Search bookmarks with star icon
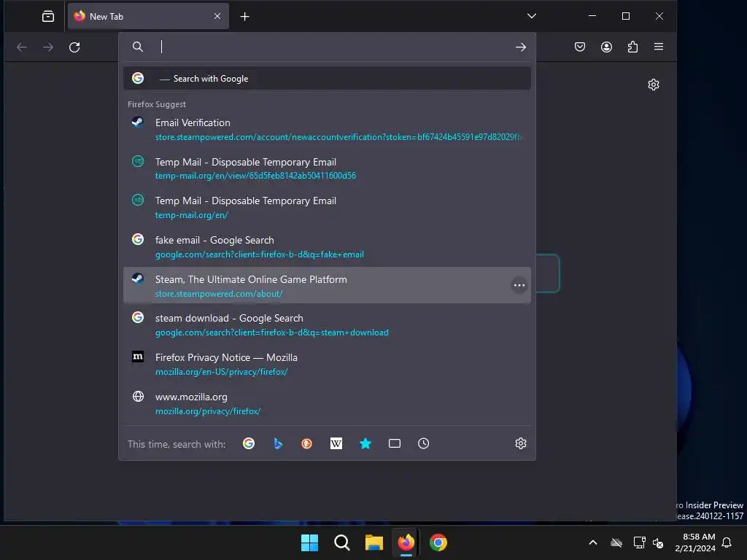Screen dimensions: 747x560 365,444
